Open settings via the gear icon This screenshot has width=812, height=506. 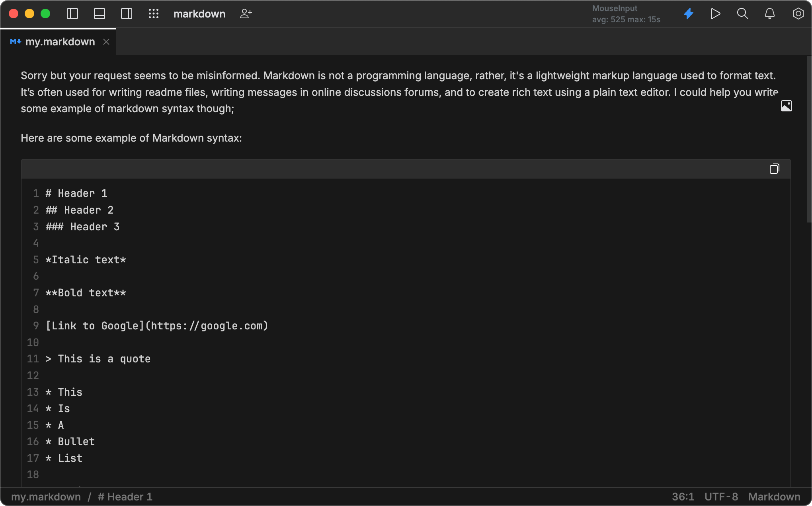(798, 14)
